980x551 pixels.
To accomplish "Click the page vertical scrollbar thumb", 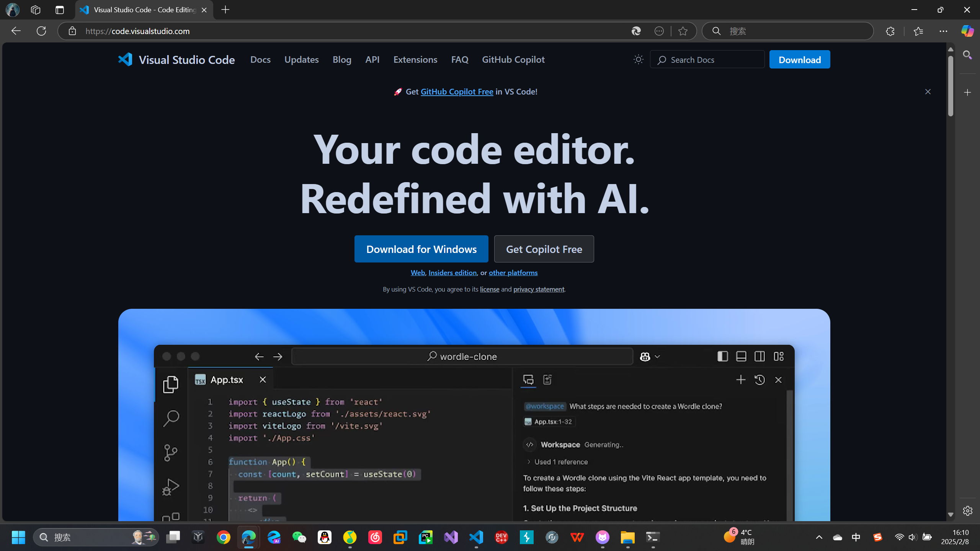I will click(x=951, y=86).
